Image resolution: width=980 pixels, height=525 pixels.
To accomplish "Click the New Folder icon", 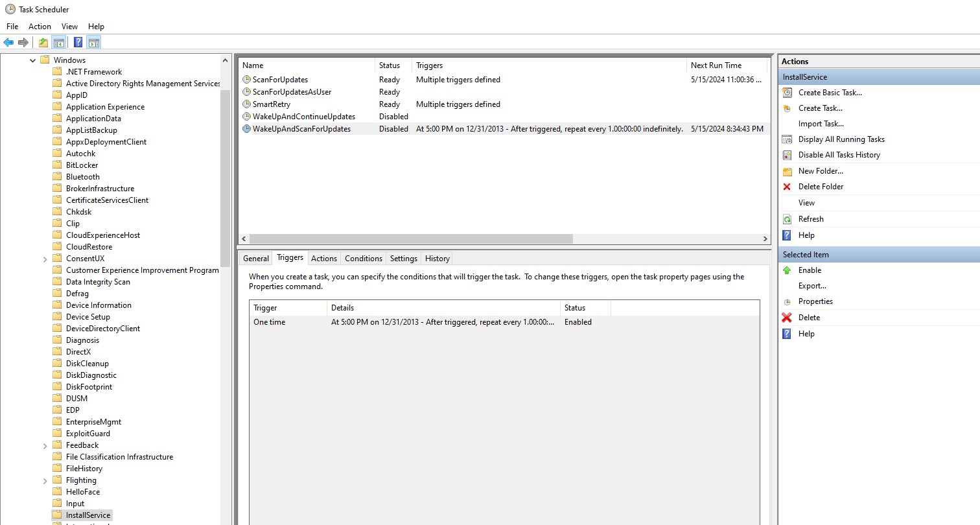I will [786, 170].
